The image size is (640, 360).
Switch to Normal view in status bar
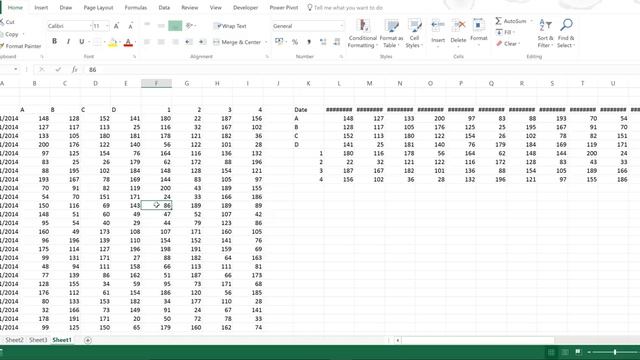point(551,352)
